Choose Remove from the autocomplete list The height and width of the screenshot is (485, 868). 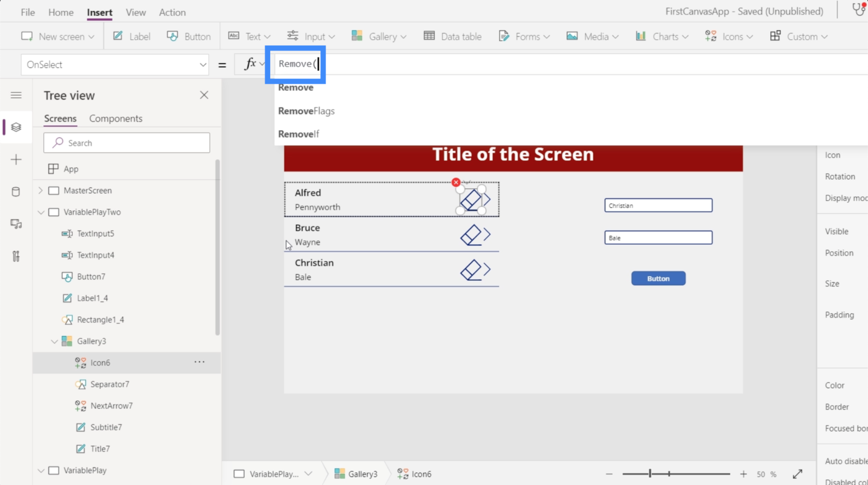click(x=296, y=87)
